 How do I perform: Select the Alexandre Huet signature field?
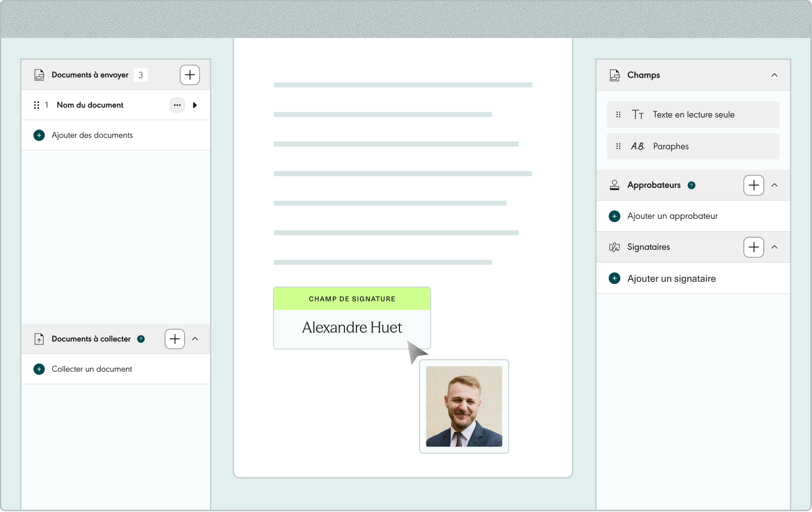pos(352,318)
